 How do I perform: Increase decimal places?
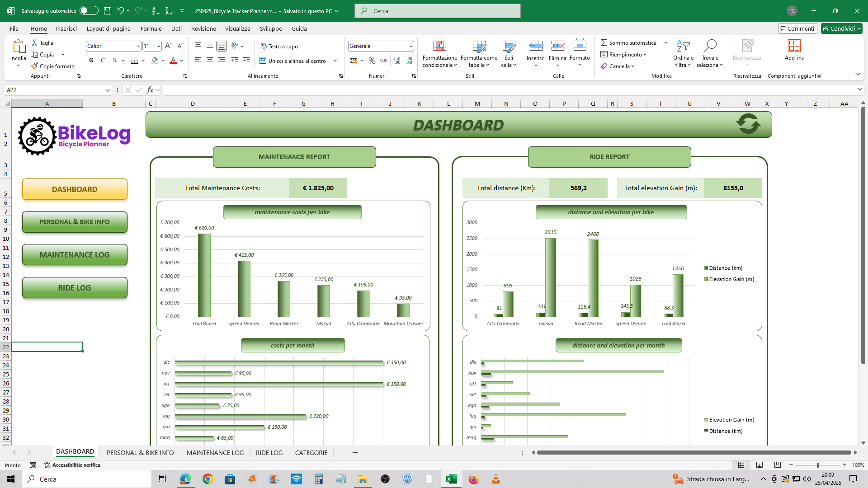click(x=397, y=61)
